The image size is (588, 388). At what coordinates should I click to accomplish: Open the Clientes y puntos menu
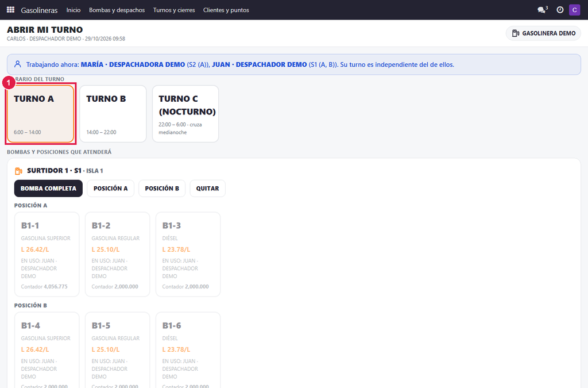tap(226, 10)
